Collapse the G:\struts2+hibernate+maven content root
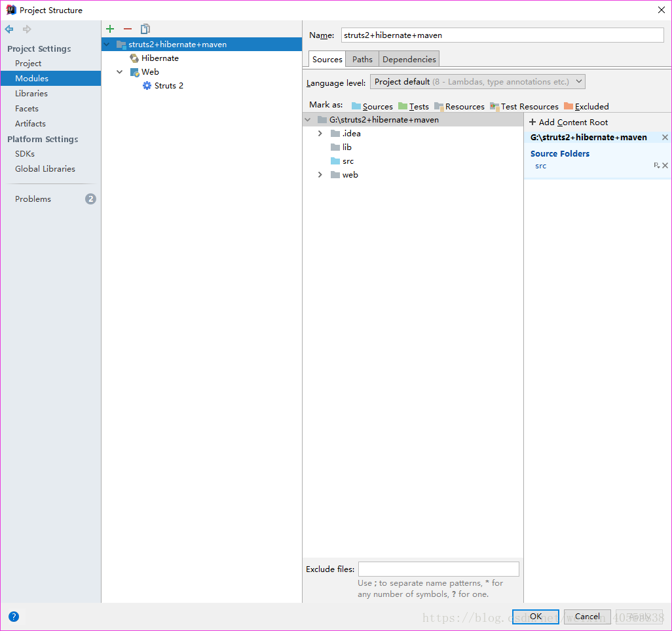 click(x=308, y=120)
